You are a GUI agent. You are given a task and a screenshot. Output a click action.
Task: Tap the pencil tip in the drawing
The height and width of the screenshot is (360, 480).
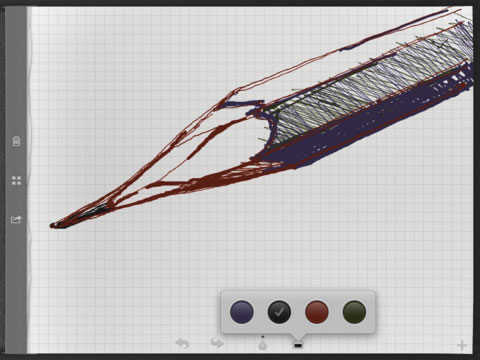tap(57, 225)
